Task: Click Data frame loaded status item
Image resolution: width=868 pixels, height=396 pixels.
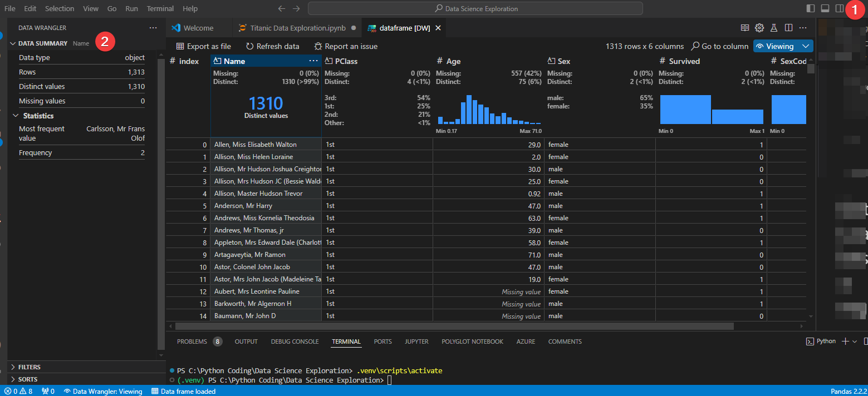Action: click(x=184, y=391)
